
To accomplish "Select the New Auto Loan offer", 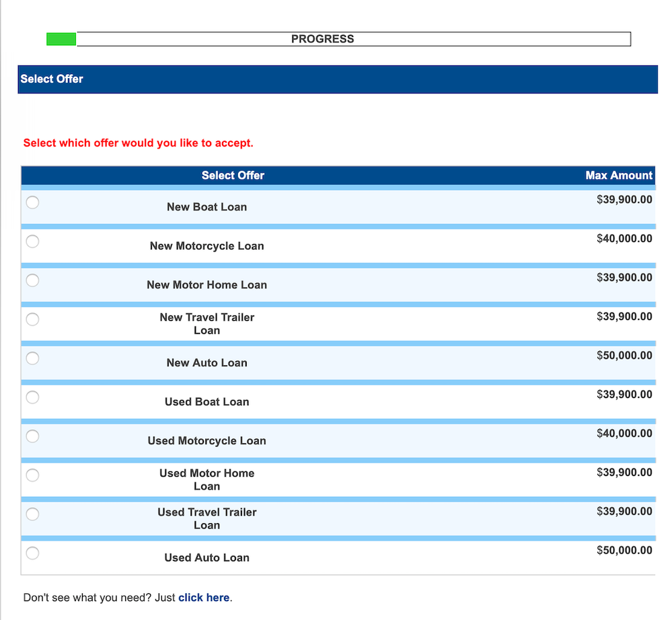I will [x=32, y=358].
